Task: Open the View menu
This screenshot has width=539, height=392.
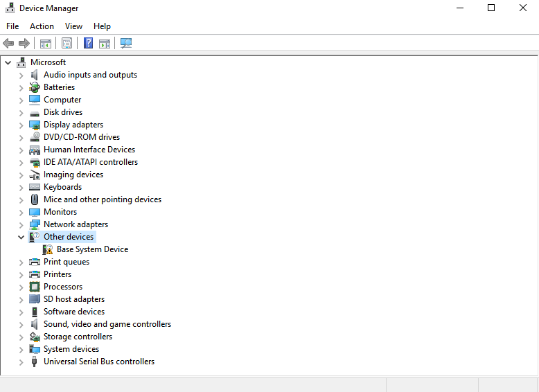Action: tap(73, 26)
